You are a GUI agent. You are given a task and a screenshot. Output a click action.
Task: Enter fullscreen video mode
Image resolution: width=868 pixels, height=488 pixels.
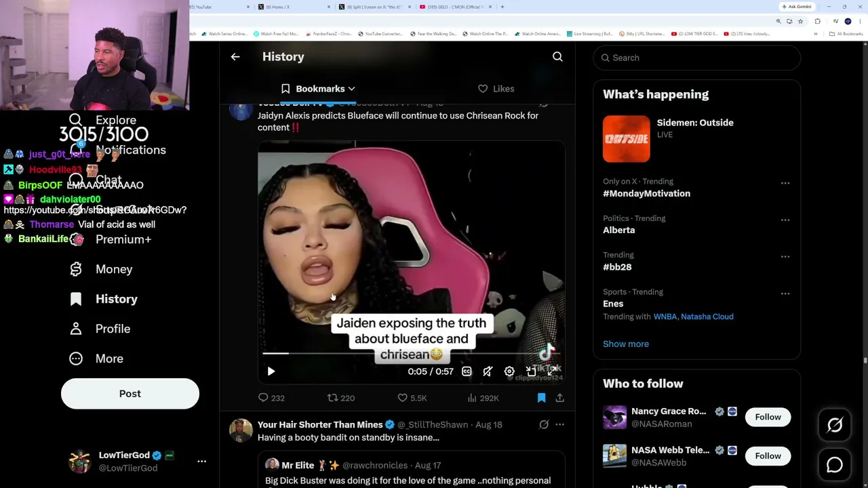coord(553,371)
